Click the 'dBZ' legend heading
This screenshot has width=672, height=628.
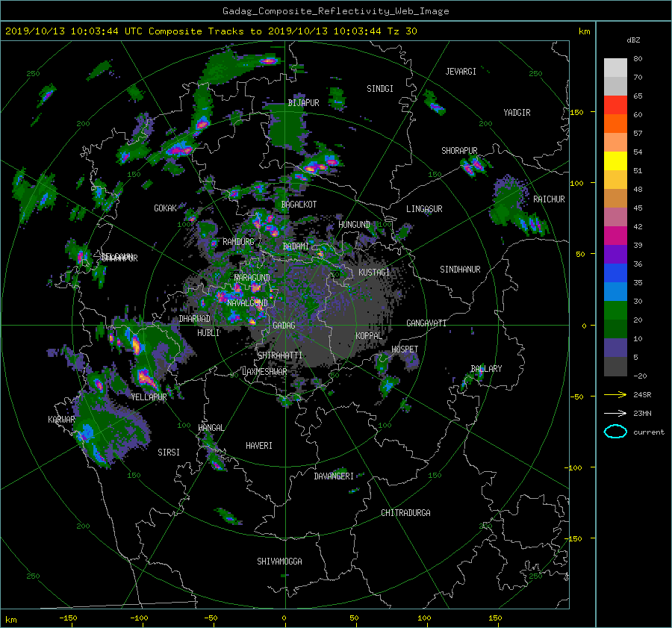click(x=633, y=40)
